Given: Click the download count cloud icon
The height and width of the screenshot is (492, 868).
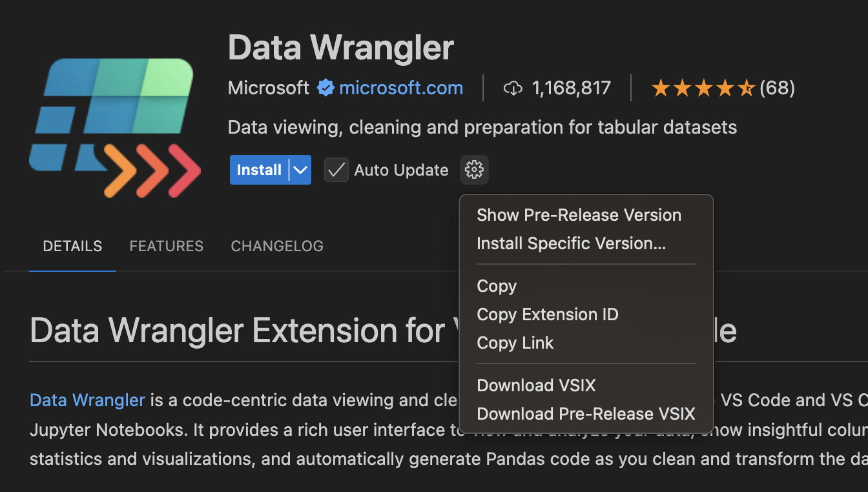Looking at the screenshot, I should tap(513, 88).
